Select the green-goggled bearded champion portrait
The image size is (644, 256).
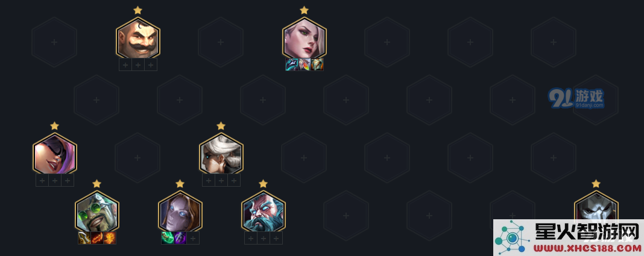click(97, 211)
